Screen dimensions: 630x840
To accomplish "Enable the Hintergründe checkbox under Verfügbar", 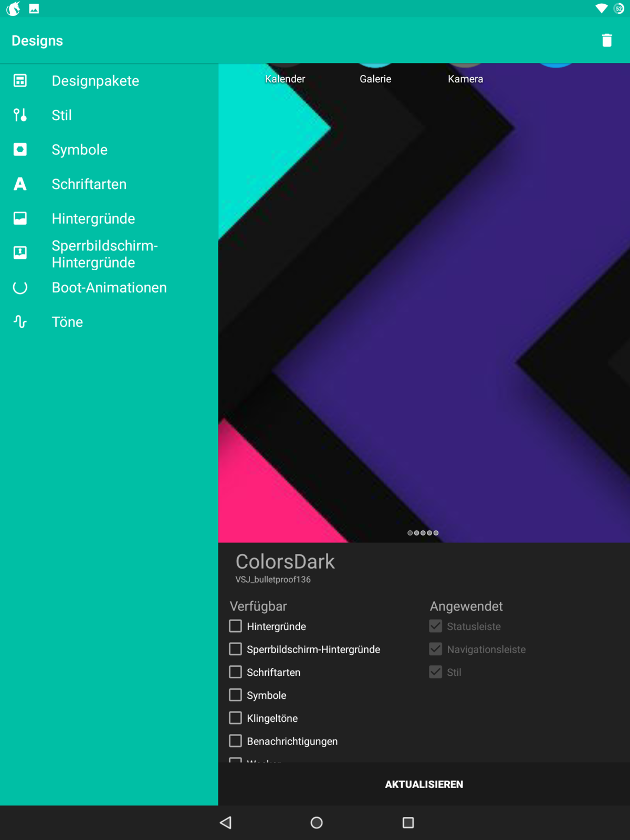I will (x=236, y=626).
